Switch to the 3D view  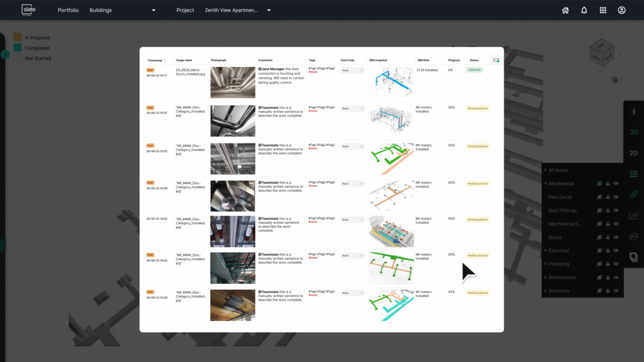[633, 132]
